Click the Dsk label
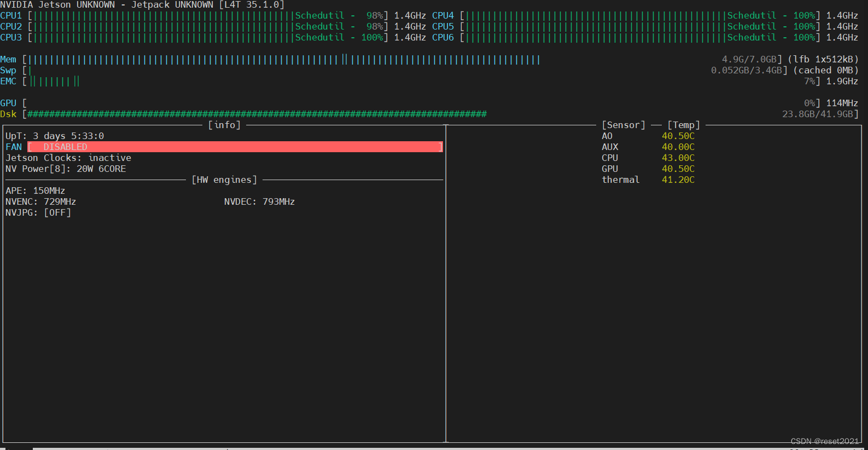This screenshot has height=450, width=868. [x=8, y=114]
